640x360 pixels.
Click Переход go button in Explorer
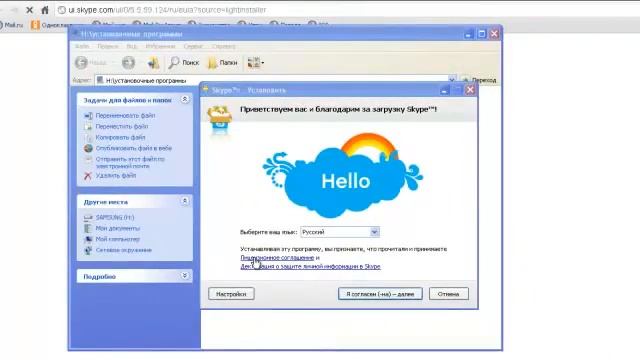pyautogui.click(x=479, y=80)
